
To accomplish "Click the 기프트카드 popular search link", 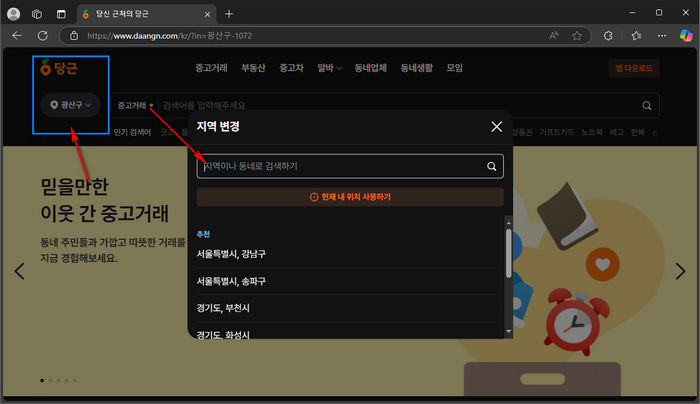I will pos(557,132).
